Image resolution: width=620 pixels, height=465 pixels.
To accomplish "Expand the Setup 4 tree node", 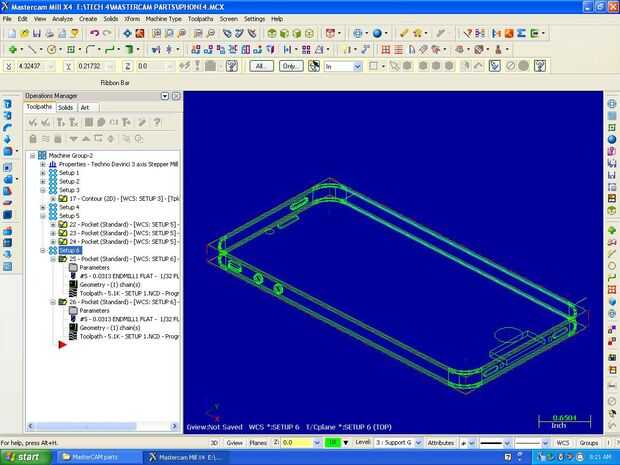I will tap(43, 207).
